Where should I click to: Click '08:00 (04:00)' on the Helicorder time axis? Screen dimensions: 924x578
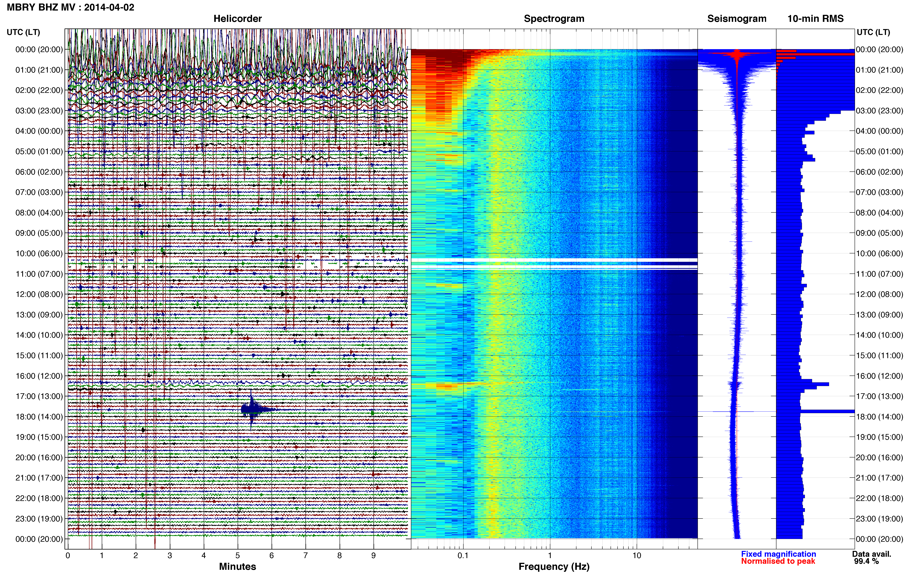coord(39,213)
